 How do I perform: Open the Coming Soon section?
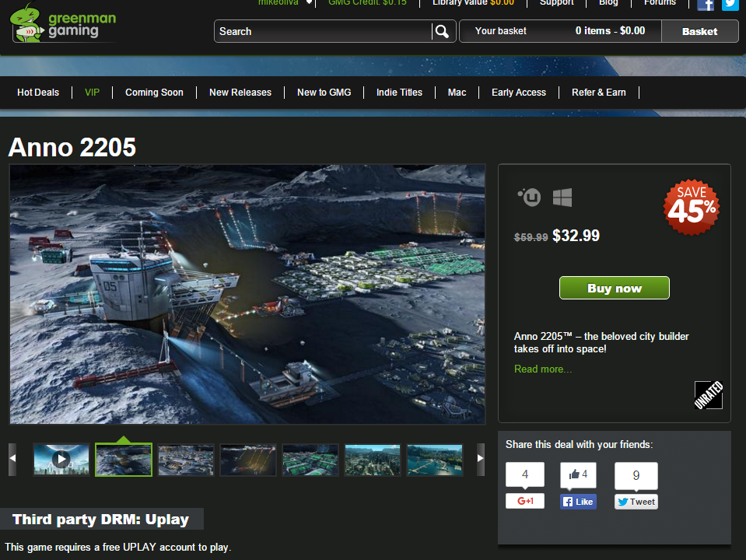154,93
